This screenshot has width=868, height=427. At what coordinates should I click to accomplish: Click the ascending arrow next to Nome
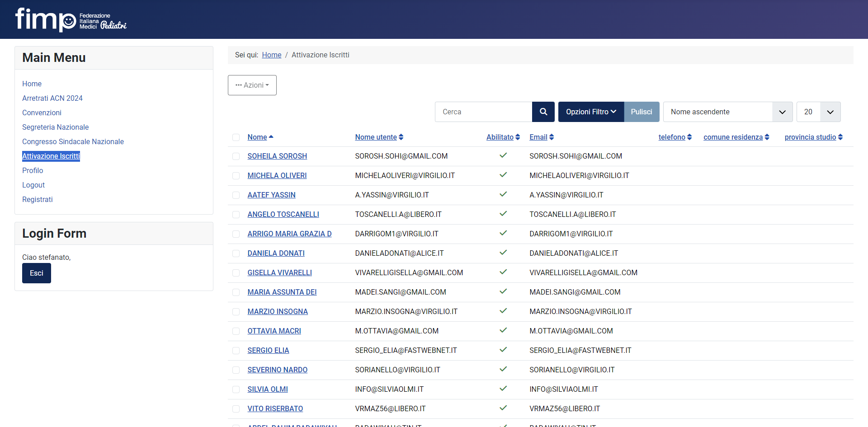(271, 136)
